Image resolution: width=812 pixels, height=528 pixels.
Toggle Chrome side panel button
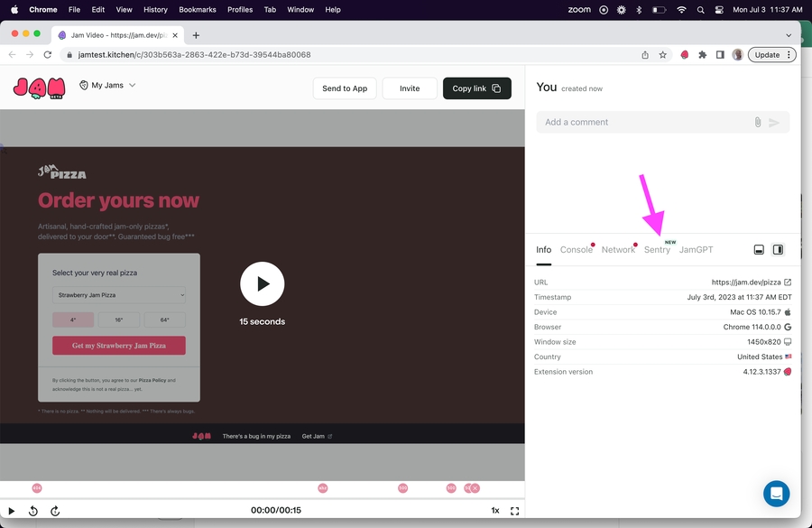pos(720,55)
